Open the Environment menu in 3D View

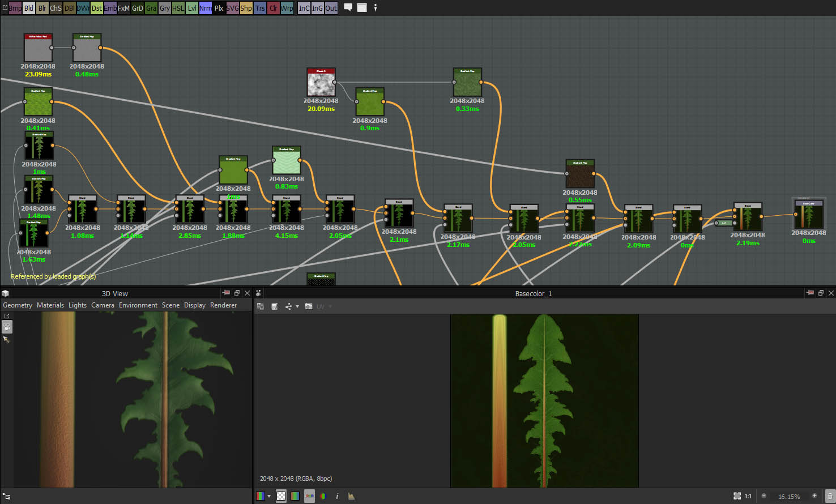(x=138, y=305)
